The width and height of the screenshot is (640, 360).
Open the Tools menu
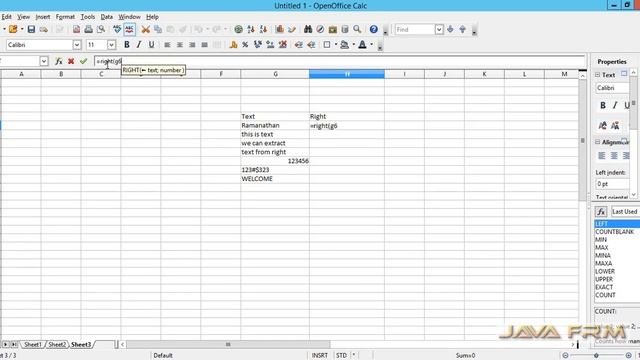tap(88, 17)
